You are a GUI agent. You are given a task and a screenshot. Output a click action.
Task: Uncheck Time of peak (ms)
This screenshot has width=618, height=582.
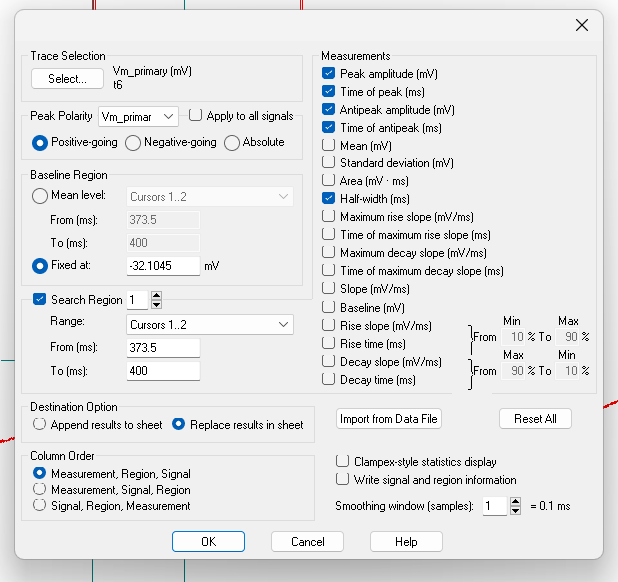tap(328, 91)
